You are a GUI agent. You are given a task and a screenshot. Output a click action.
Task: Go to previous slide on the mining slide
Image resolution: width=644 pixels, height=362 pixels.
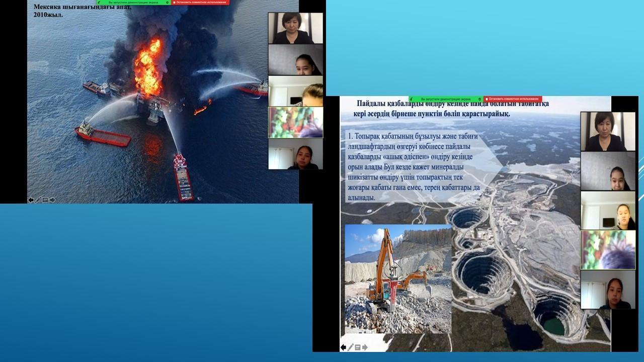point(344,347)
